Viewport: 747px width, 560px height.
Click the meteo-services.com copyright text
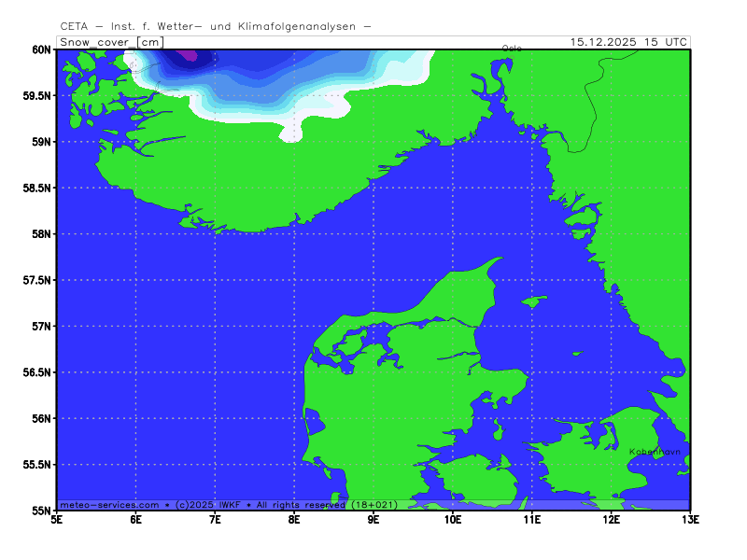108,504
